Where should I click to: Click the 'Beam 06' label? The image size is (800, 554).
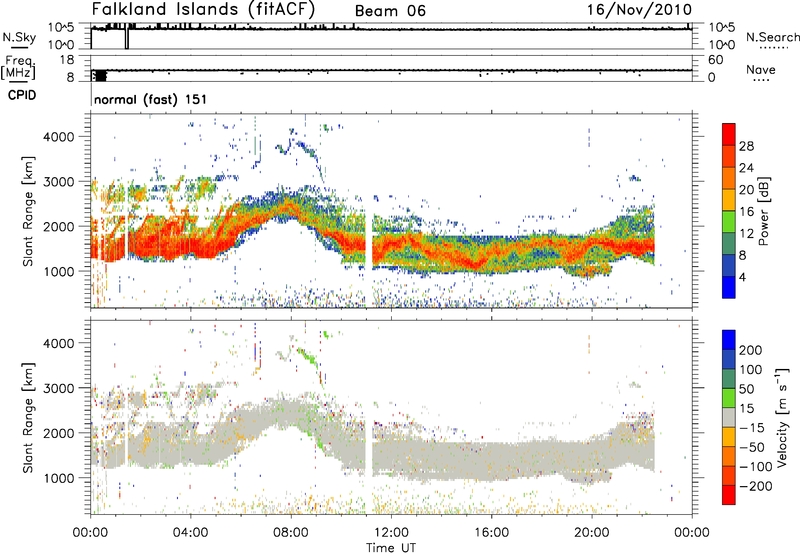pos(390,11)
